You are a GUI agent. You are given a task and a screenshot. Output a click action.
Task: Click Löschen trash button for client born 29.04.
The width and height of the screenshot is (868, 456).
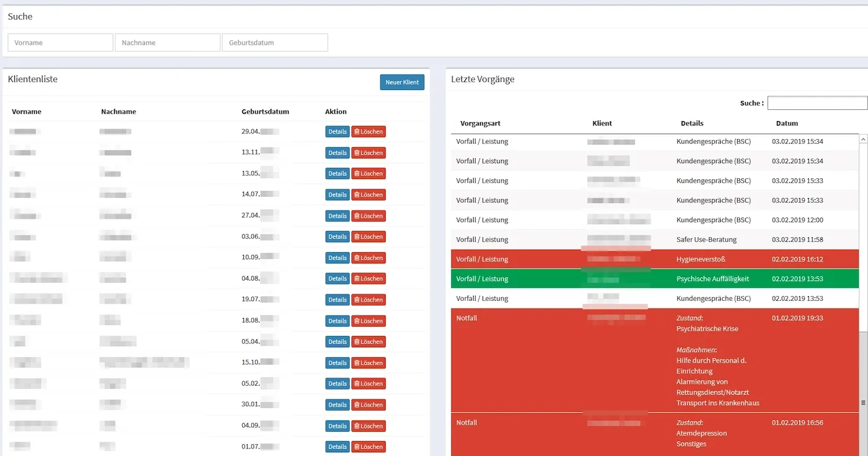[x=368, y=132]
